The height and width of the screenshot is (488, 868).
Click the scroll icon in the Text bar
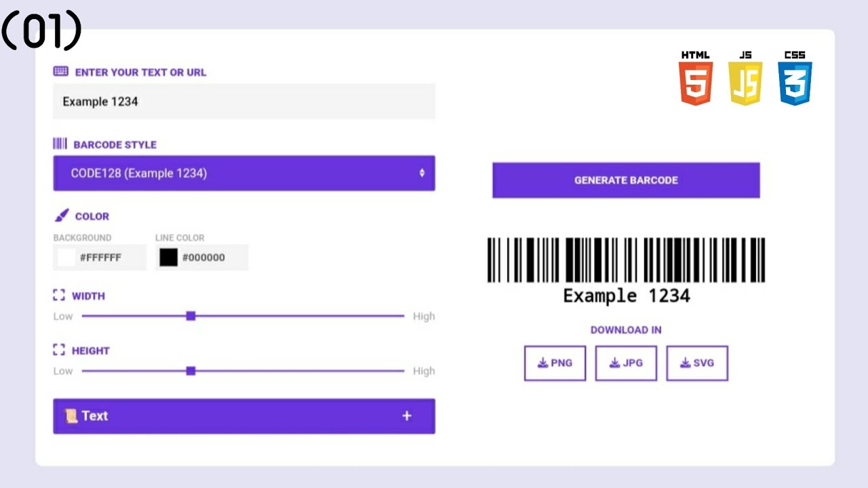pos(71,415)
